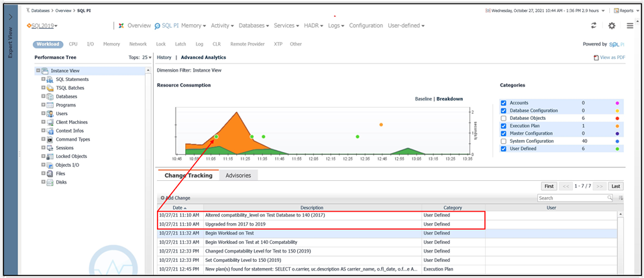Click the search magnifier icon in Change Tracking

[x=610, y=198]
